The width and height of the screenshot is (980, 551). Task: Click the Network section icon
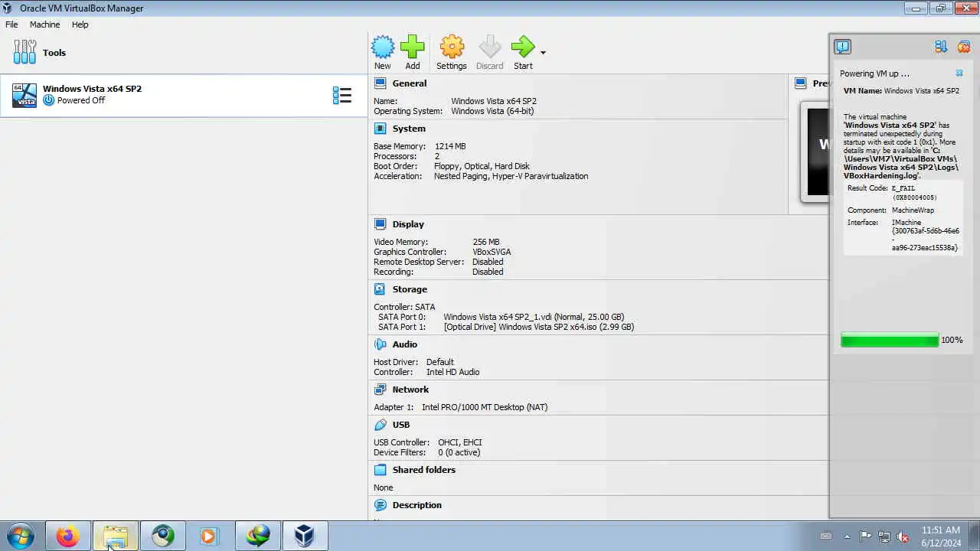(381, 390)
